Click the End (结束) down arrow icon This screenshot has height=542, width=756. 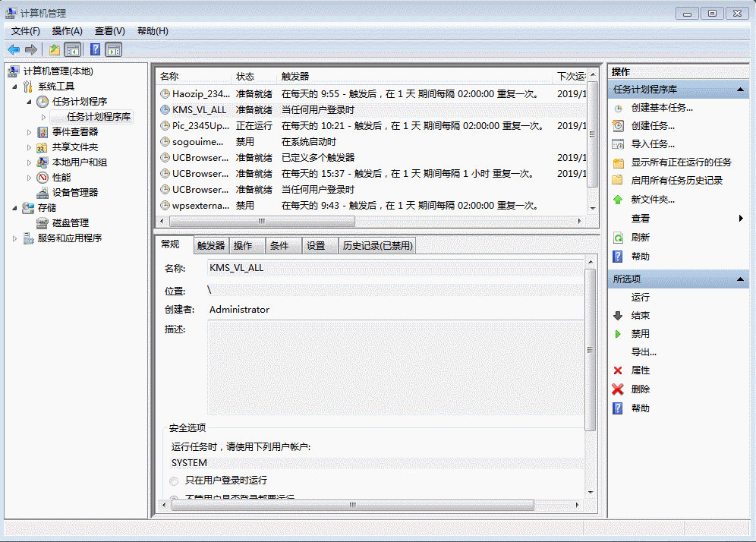(618, 316)
